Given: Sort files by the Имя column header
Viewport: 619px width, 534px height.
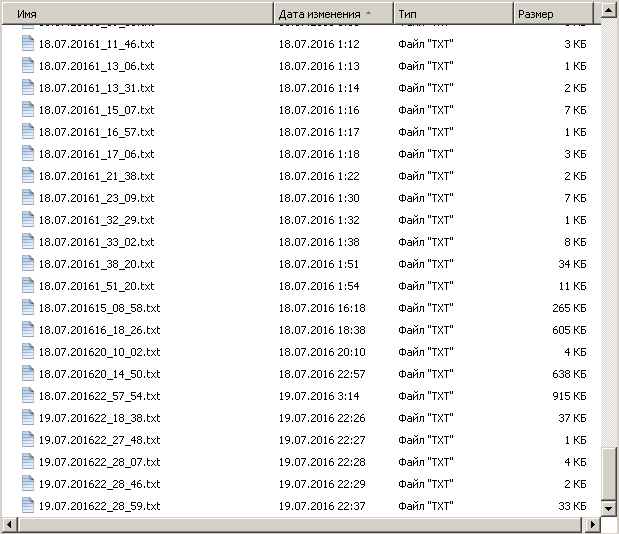Looking at the screenshot, I should (x=138, y=14).
